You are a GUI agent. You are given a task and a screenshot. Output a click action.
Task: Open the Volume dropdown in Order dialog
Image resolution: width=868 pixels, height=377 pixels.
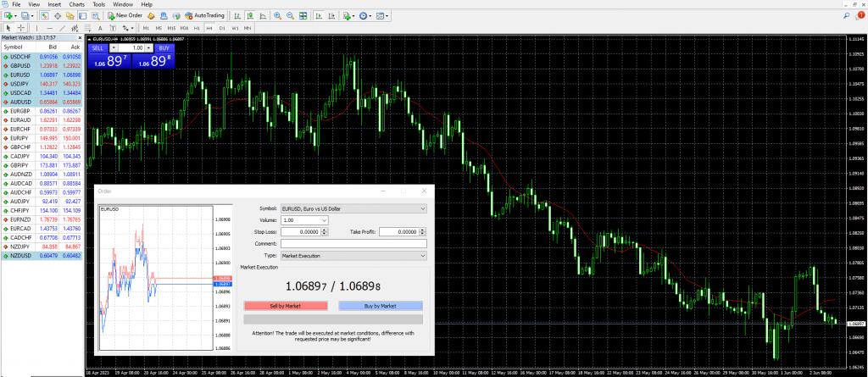325,219
